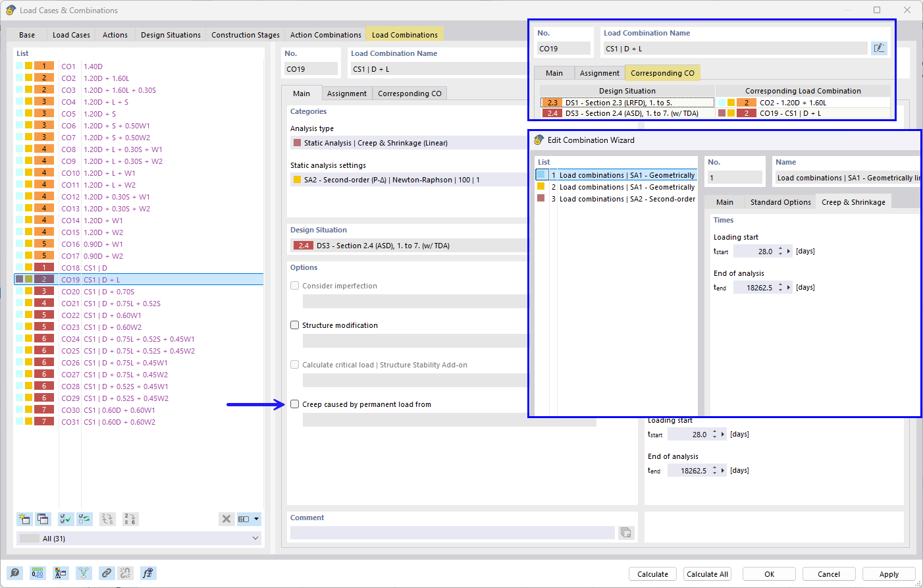This screenshot has height=588, width=923.
Task: Enable Creep caused by permanent load from
Action: pyautogui.click(x=294, y=404)
